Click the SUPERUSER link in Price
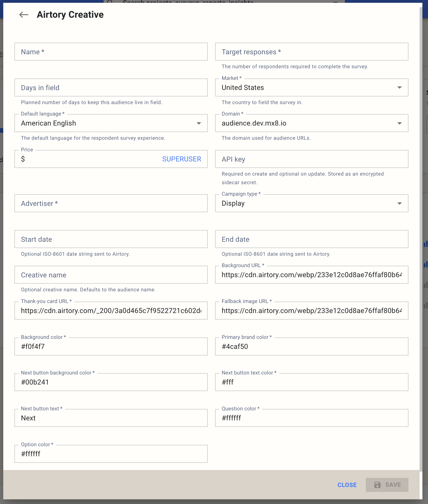 point(181,159)
